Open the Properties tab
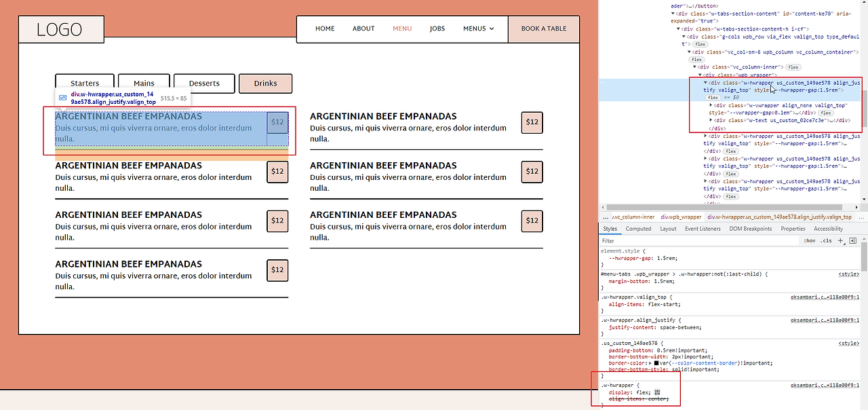This screenshot has width=868, height=410. [793, 229]
